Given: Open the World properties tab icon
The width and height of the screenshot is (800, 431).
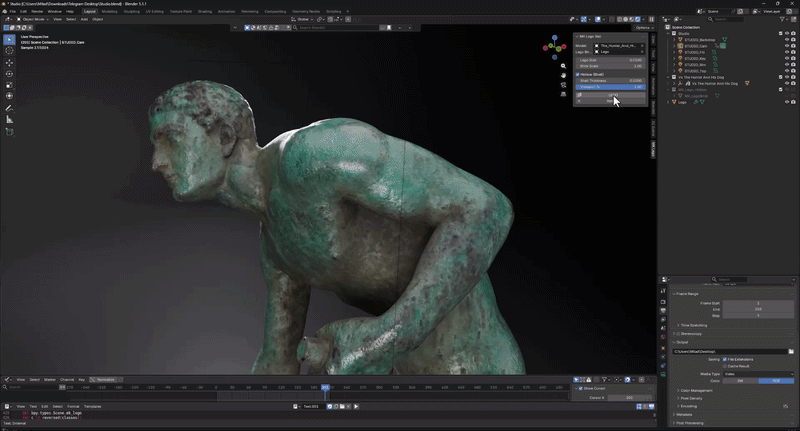Looking at the screenshot, I should (663, 337).
